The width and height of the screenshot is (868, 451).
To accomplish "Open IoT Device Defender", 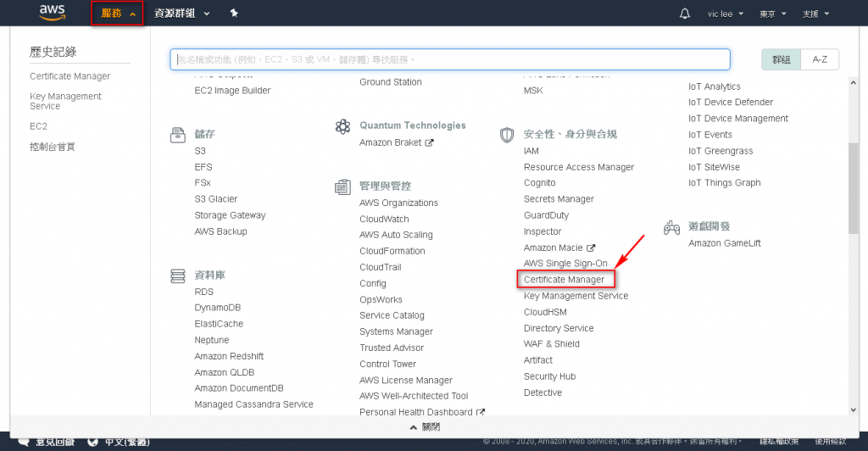I will [x=730, y=102].
